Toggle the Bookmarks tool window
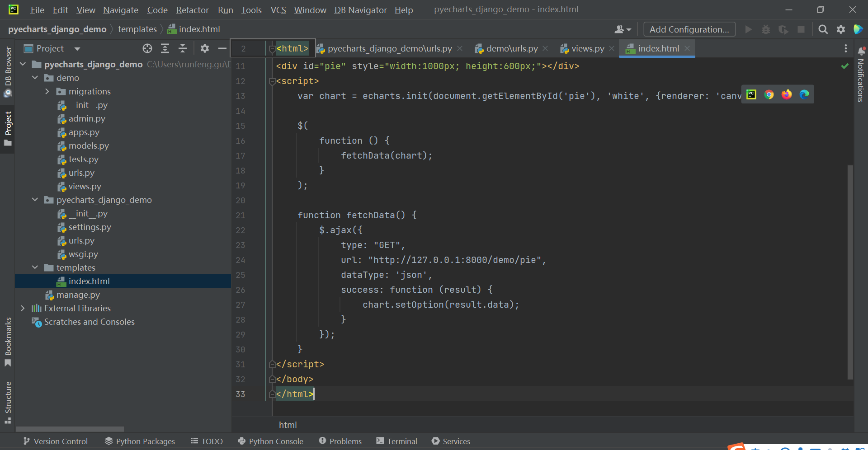This screenshot has height=450, width=868. pos(8,342)
